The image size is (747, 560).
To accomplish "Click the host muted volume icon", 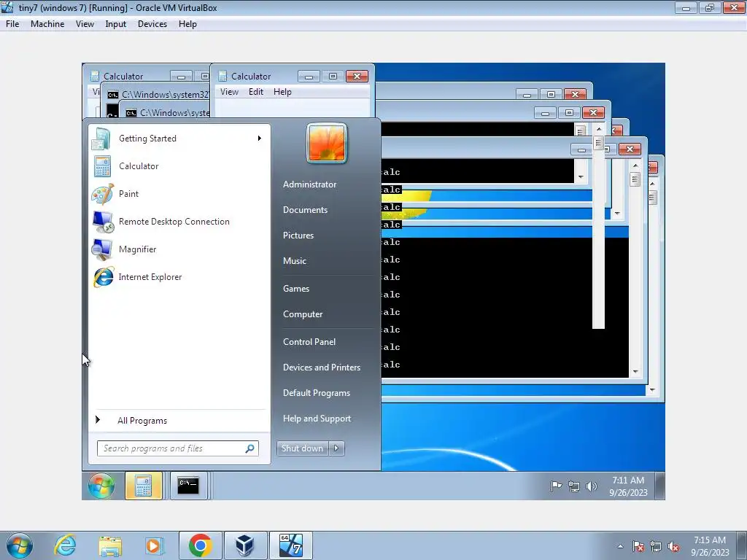I will [x=673, y=546].
